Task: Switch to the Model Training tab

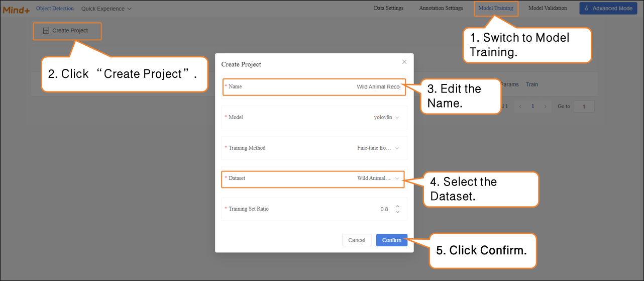Action: [495, 8]
